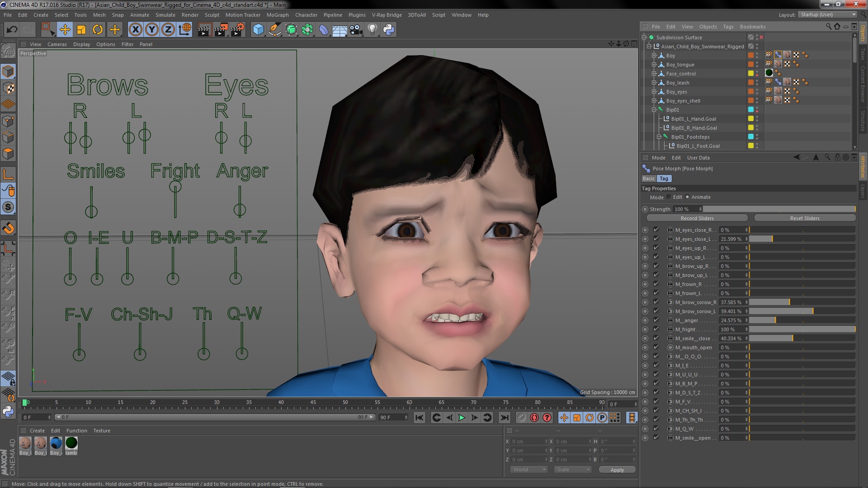The image size is (868, 488).
Task: Toggle Y axis lock icon
Action: click(x=152, y=30)
